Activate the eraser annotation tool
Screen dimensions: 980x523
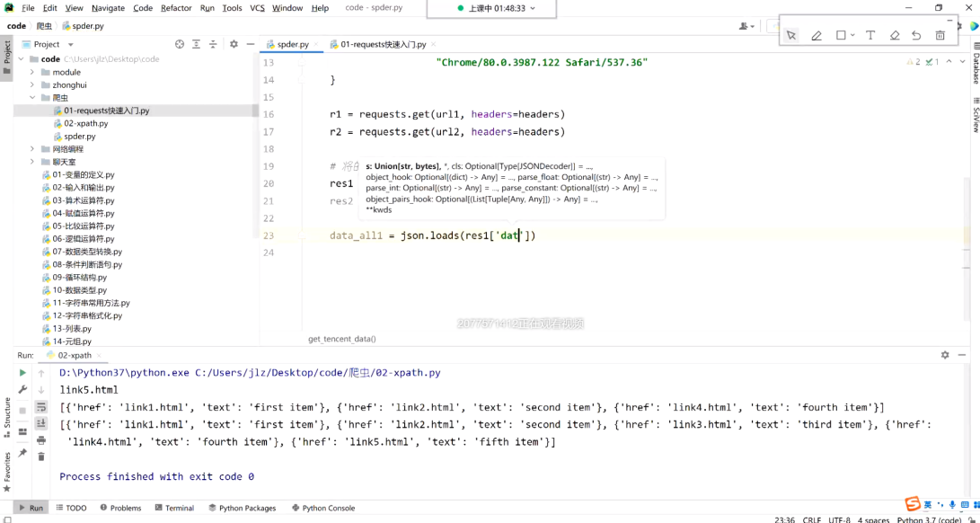pos(895,36)
